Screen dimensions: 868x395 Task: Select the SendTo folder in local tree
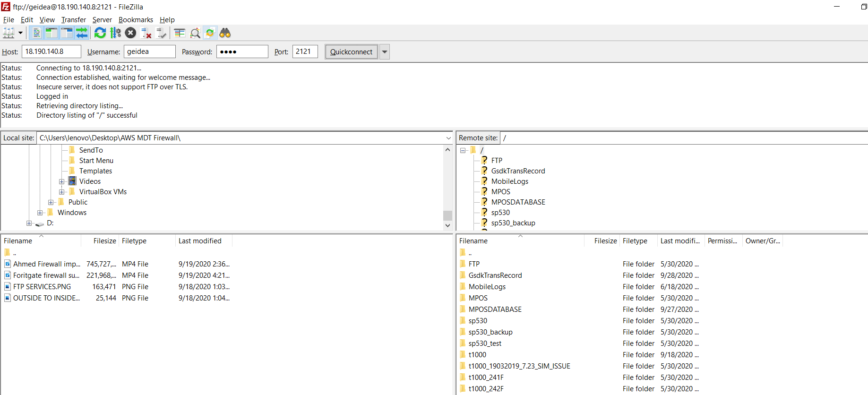(x=91, y=150)
